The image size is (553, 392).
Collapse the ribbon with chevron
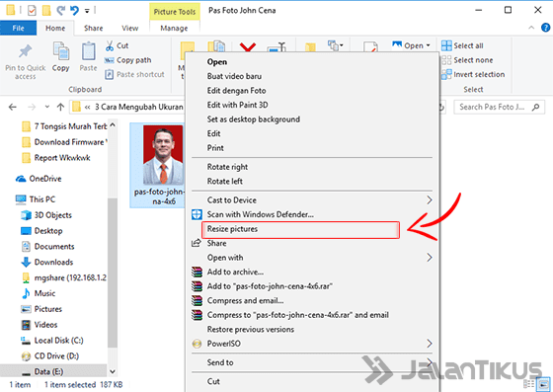531,28
